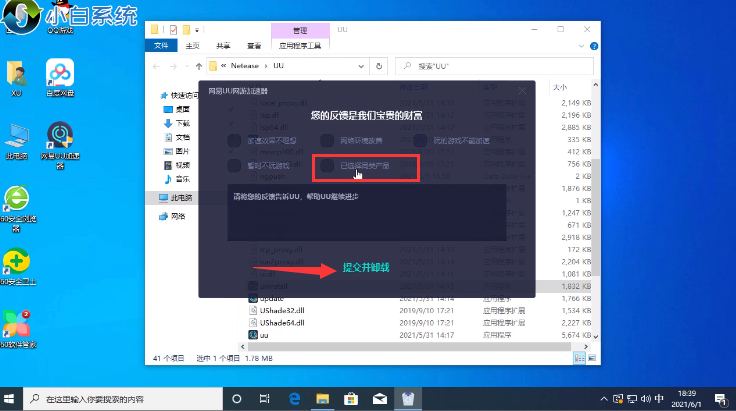The image size is (736, 411).
Task: Switch to the 主页 ribbon tab
Action: pos(192,46)
